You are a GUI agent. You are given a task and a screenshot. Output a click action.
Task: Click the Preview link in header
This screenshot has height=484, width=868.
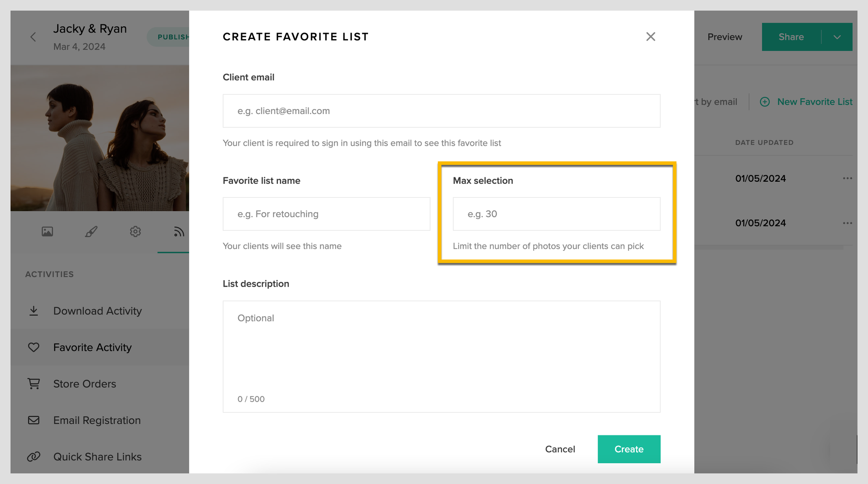click(x=724, y=37)
